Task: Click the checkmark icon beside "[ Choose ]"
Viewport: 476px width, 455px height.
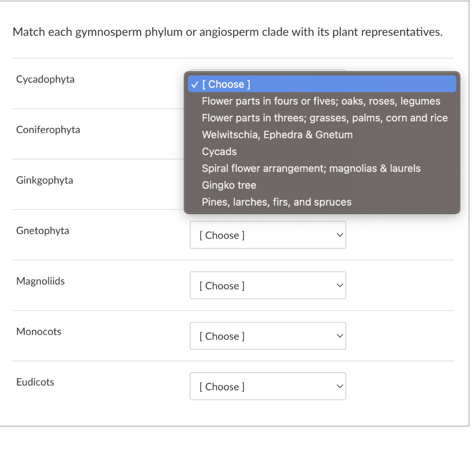Action: 195,84
